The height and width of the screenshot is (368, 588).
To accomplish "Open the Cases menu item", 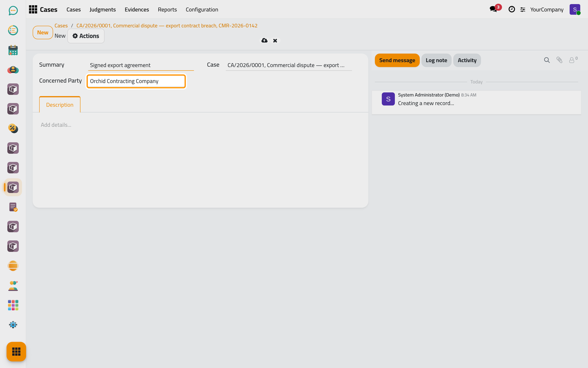I will click(x=73, y=10).
